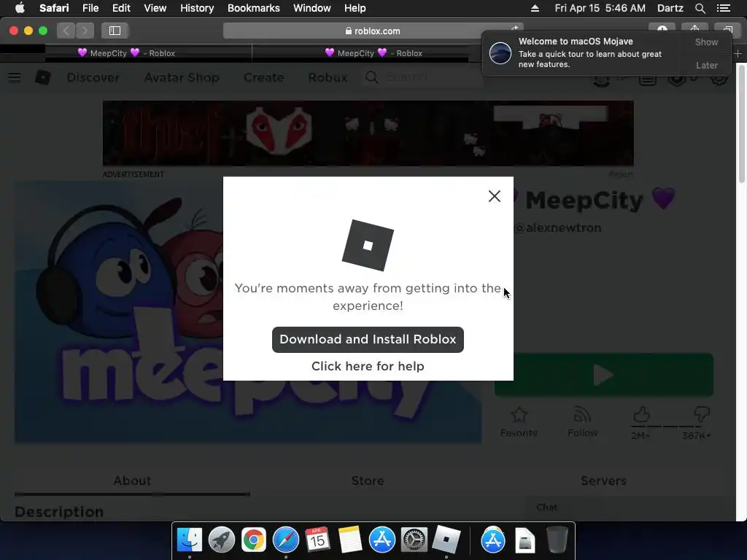The height and width of the screenshot is (560, 747).
Task: Go back with Safari back arrow
Action: click(66, 31)
